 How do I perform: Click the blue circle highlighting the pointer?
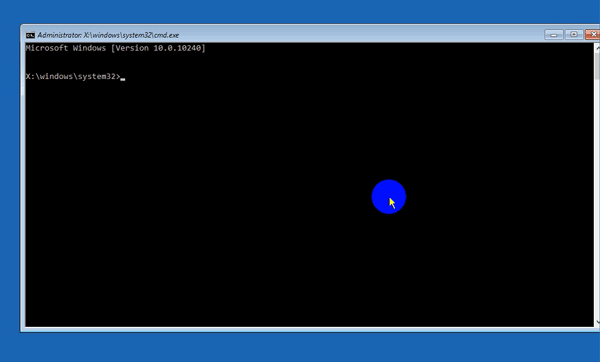[x=388, y=197]
